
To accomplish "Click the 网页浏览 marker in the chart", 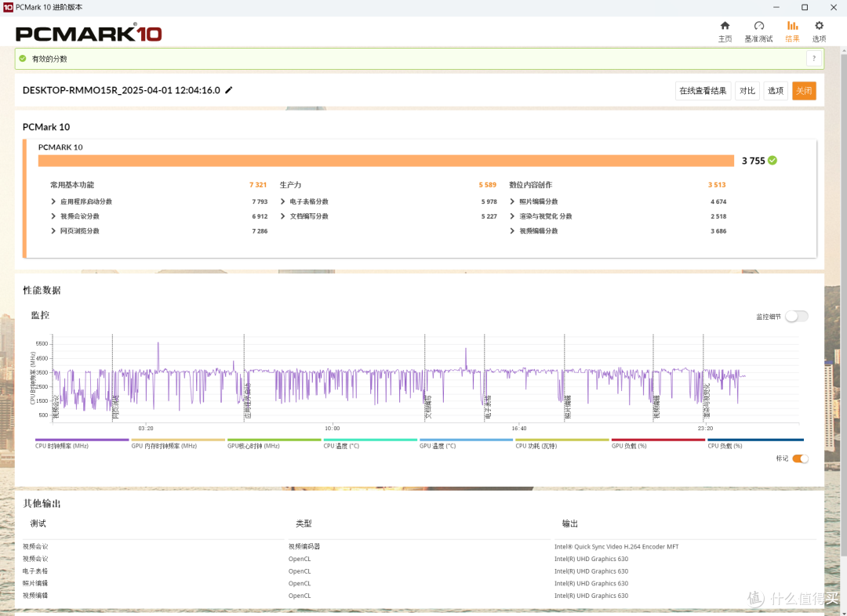I will (x=115, y=407).
